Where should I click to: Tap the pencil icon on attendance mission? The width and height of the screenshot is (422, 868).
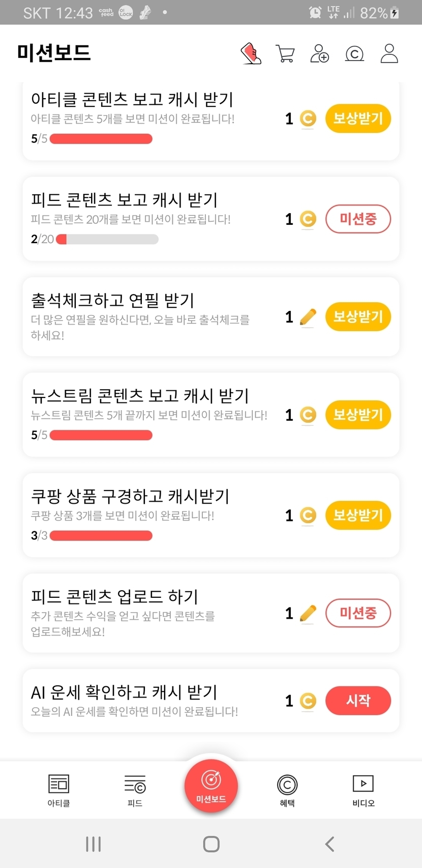point(308,317)
